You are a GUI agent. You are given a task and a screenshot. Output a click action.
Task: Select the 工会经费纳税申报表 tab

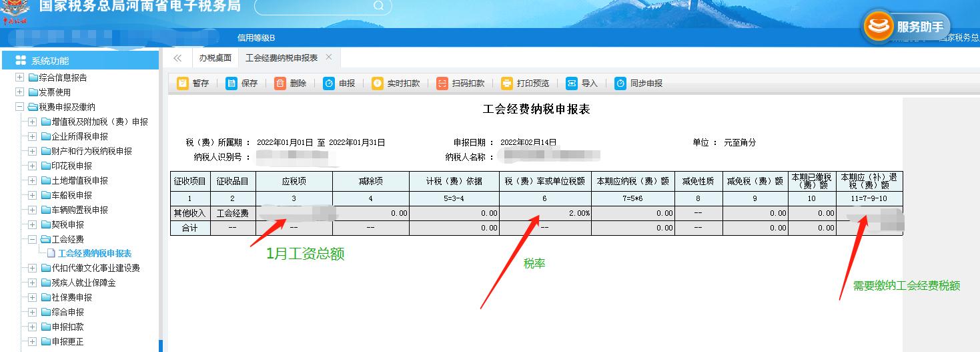pyautogui.click(x=282, y=58)
